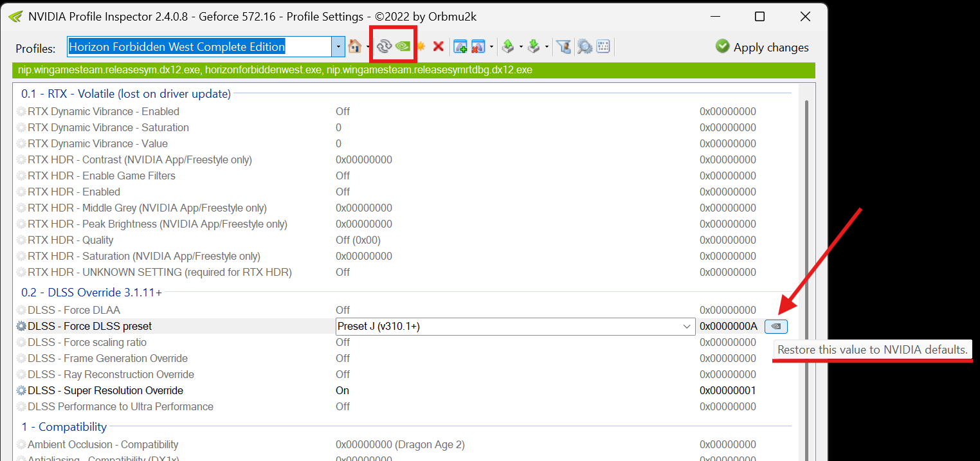Click the NVIDIA icon in the title bar
This screenshot has width=980, height=461.
15,16
